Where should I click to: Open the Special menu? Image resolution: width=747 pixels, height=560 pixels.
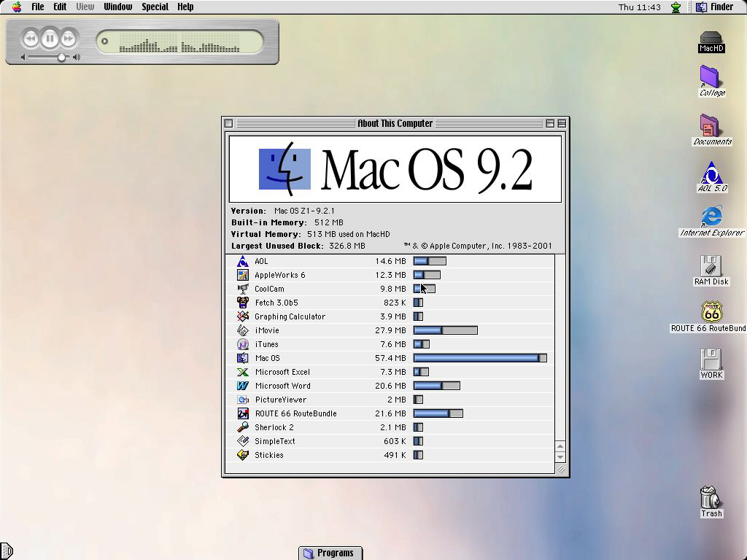tap(155, 7)
